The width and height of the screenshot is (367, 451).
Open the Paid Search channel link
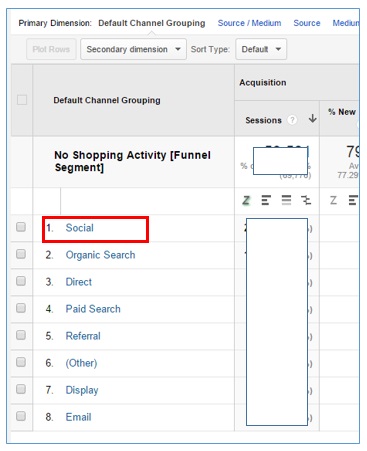[x=93, y=309]
